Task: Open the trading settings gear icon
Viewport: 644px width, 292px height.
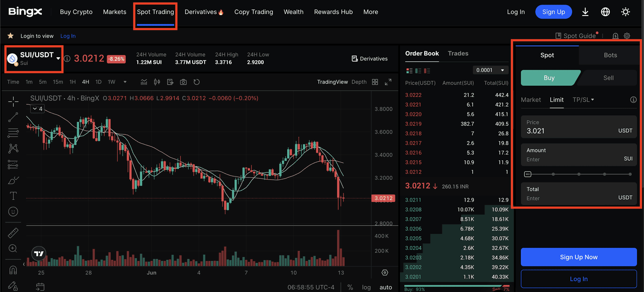Action: [627, 36]
